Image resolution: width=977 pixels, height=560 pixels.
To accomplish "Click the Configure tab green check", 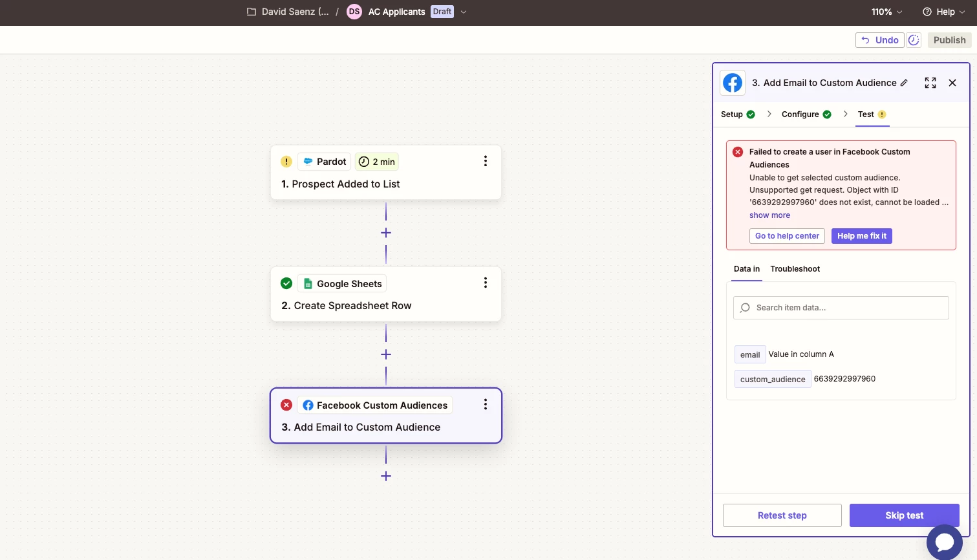I will 827,114.
